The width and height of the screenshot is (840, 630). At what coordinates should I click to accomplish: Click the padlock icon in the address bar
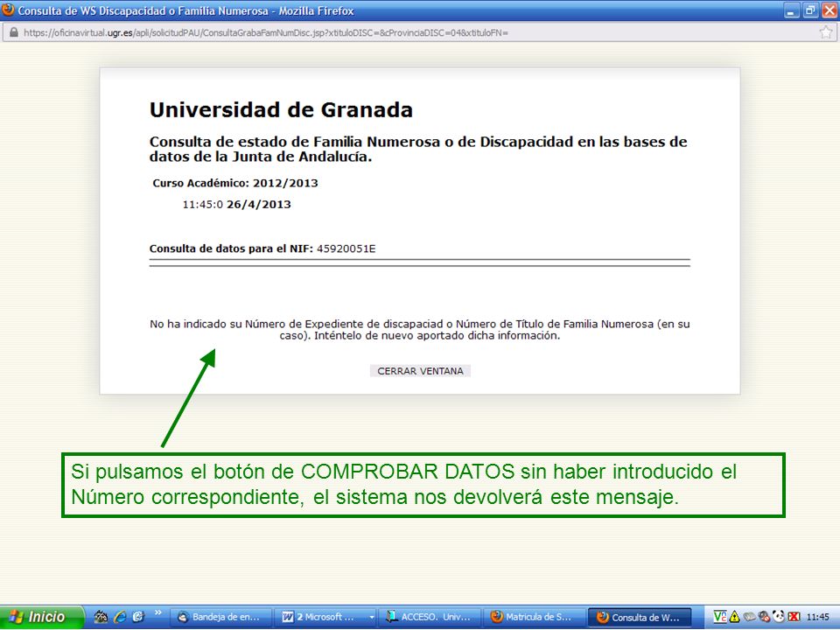coord(13,32)
